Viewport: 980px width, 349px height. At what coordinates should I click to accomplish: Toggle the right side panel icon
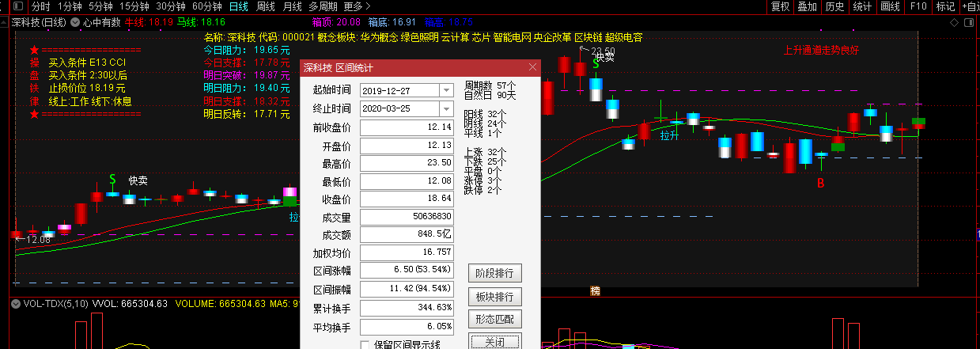pos(970,22)
